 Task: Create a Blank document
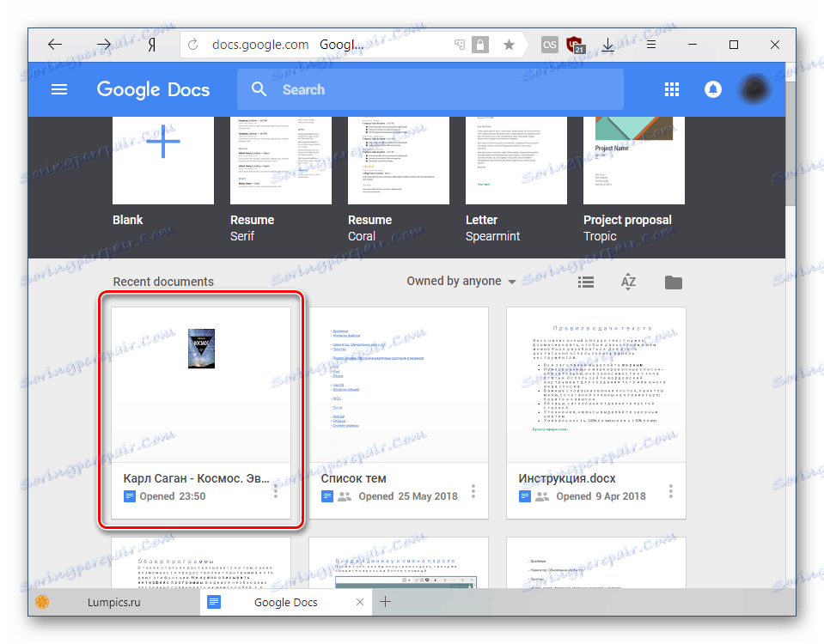[163, 161]
